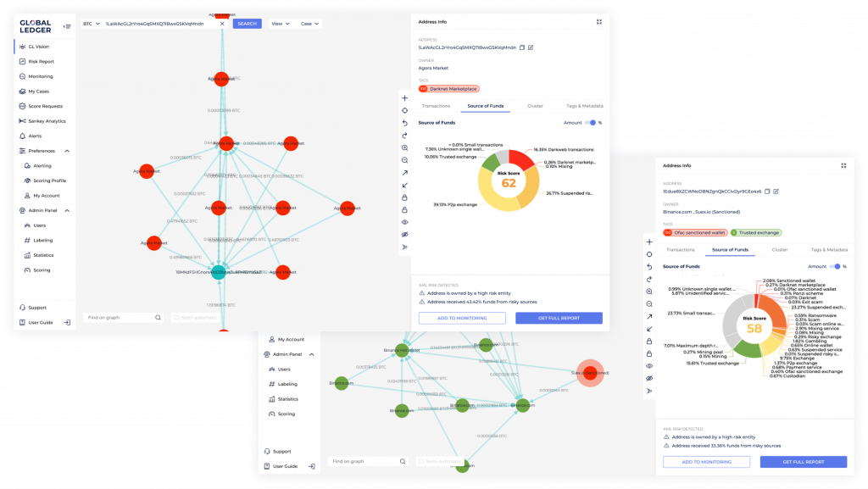This screenshot has height=489, width=868.
Task: Clear the address search field
Action: click(x=223, y=24)
